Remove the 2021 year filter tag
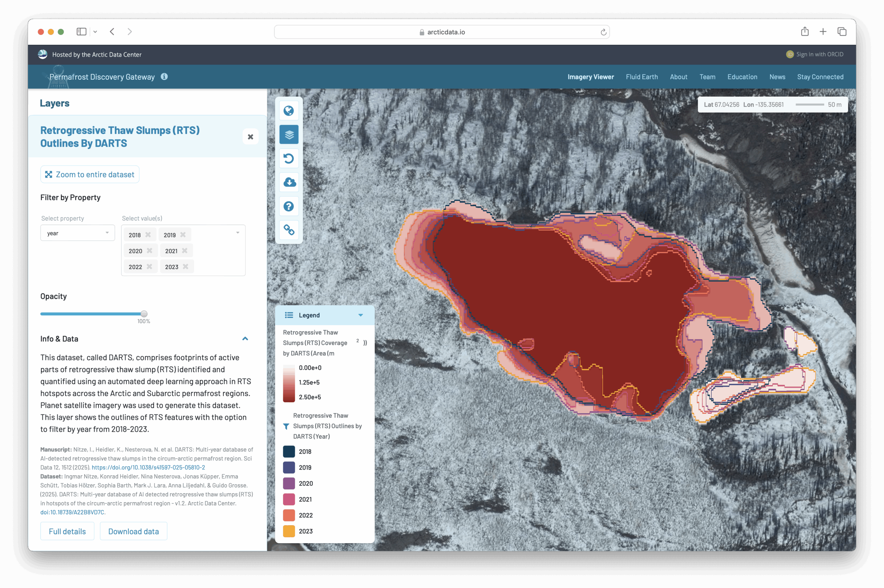Screen dimensions: 884x588 pyautogui.click(x=185, y=251)
